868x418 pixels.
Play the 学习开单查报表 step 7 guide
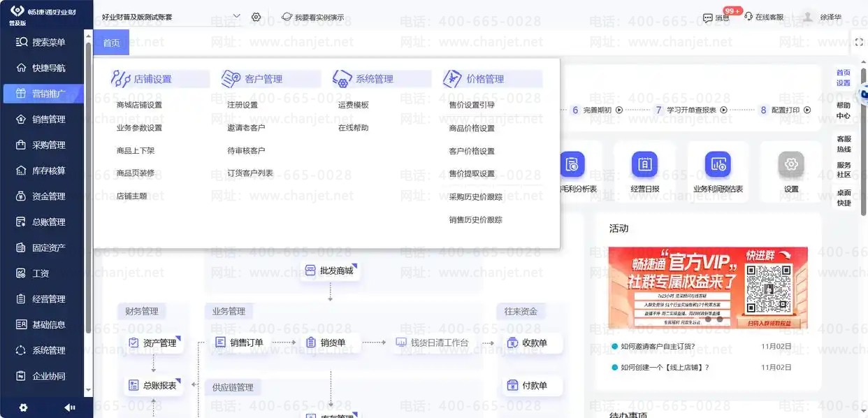point(723,110)
